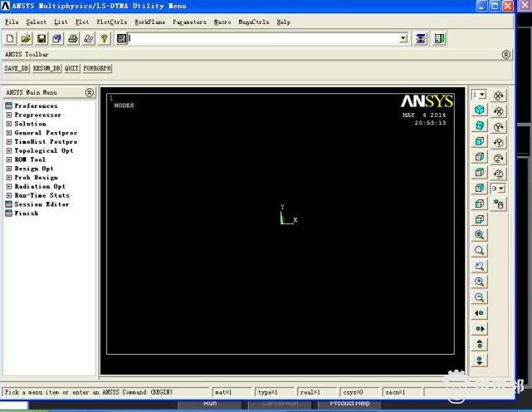This screenshot has height=412, width=532.
Task: Click the Print graphics printer icon
Action: pos(73,38)
